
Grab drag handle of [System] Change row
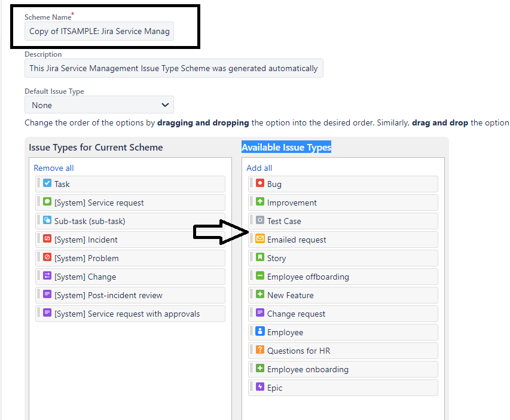pyautogui.click(x=39, y=275)
